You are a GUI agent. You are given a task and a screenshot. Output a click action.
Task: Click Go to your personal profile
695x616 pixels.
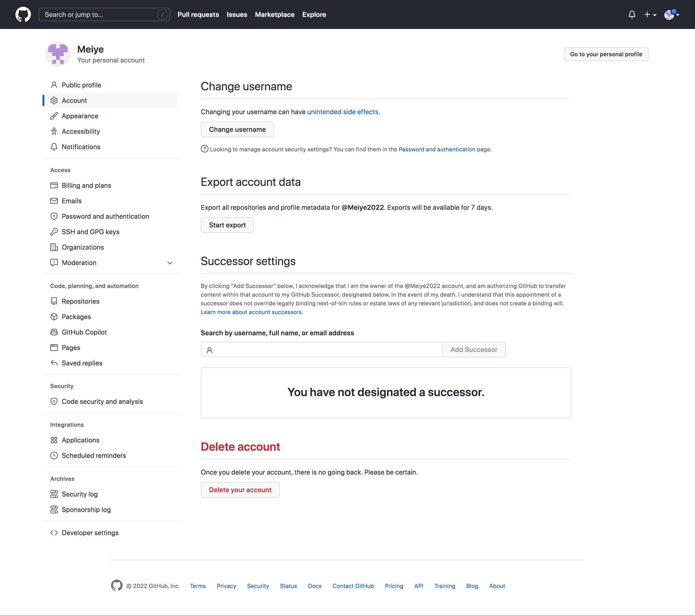click(x=606, y=54)
